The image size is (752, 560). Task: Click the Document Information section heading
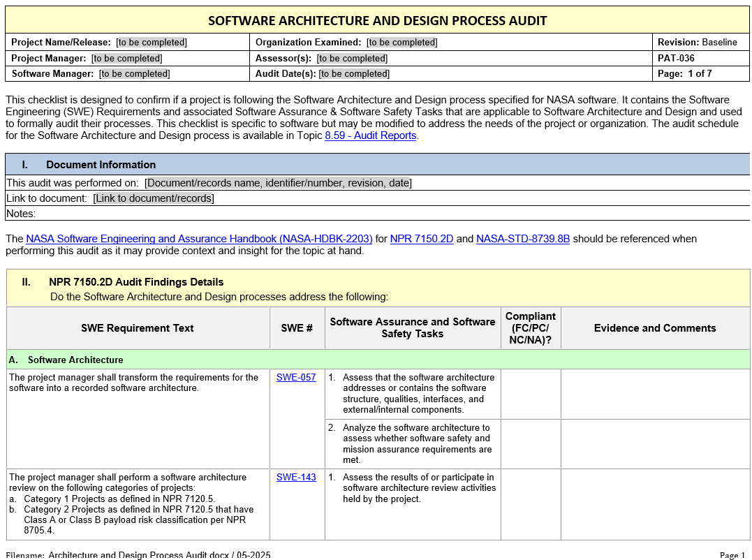click(x=101, y=165)
